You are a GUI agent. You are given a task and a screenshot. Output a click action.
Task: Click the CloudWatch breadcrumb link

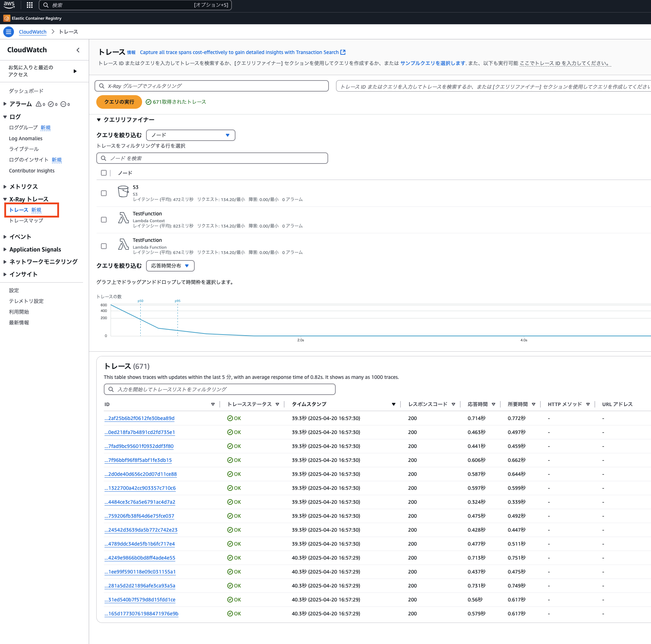coord(33,32)
